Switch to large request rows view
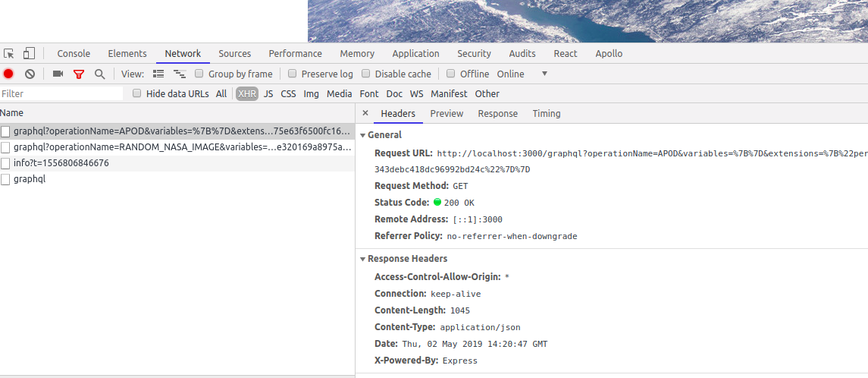The width and height of the screenshot is (868, 378). [158, 74]
